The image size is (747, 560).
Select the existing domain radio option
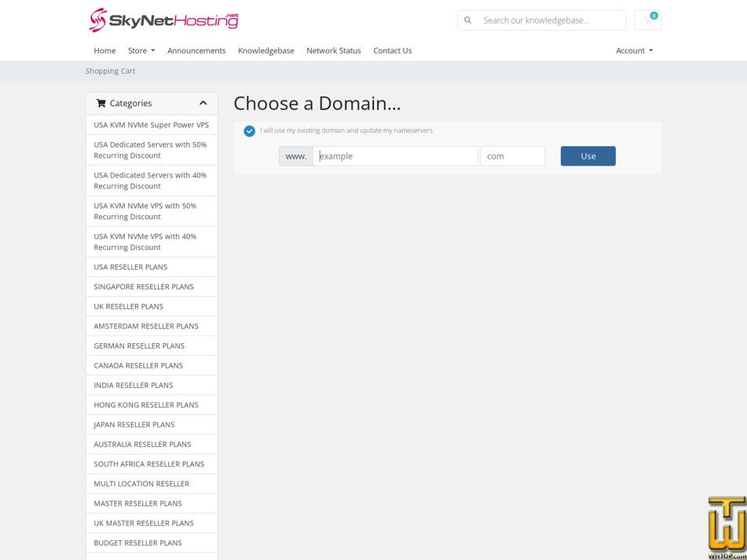(250, 131)
